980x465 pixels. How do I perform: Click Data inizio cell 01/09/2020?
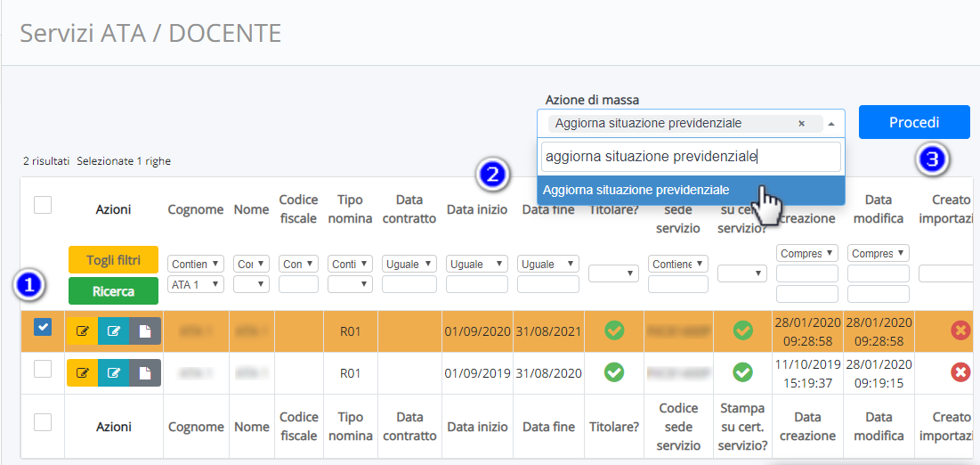pyautogui.click(x=478, y=331)
